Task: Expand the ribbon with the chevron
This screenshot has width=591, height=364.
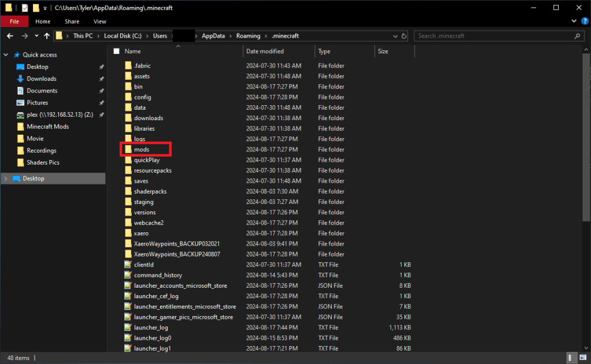Action: point(574,21)
